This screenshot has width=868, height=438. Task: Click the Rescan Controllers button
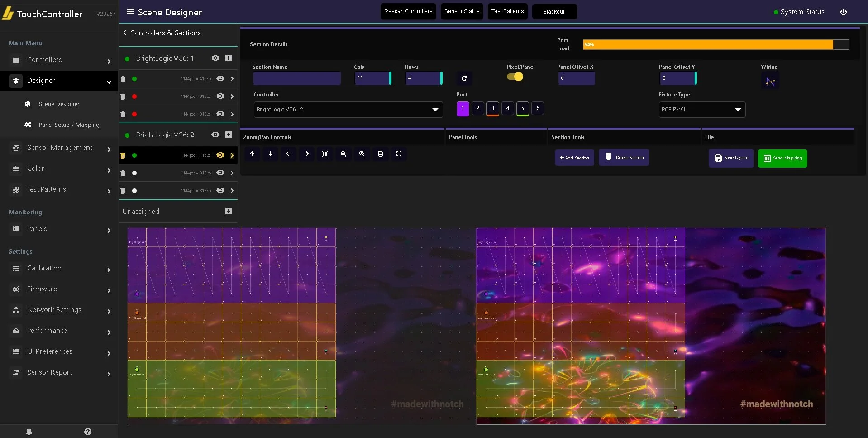point(408,11)
